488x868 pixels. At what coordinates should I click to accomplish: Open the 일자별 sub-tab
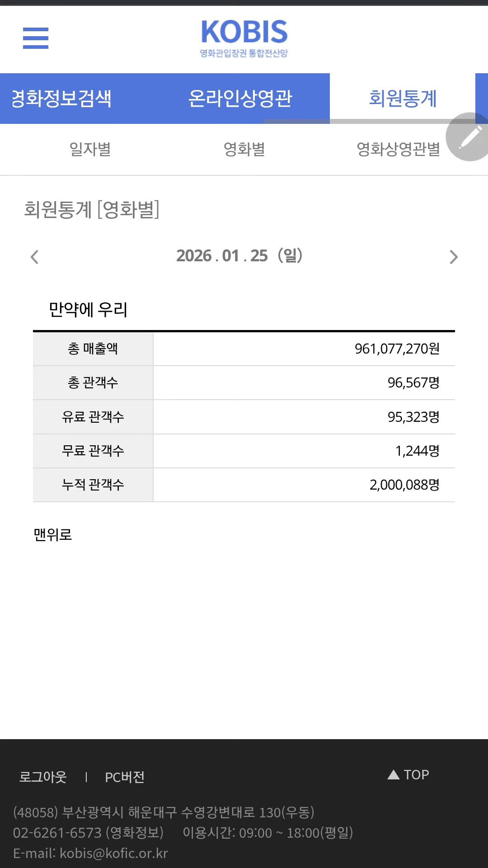click(x=90, y=149)
